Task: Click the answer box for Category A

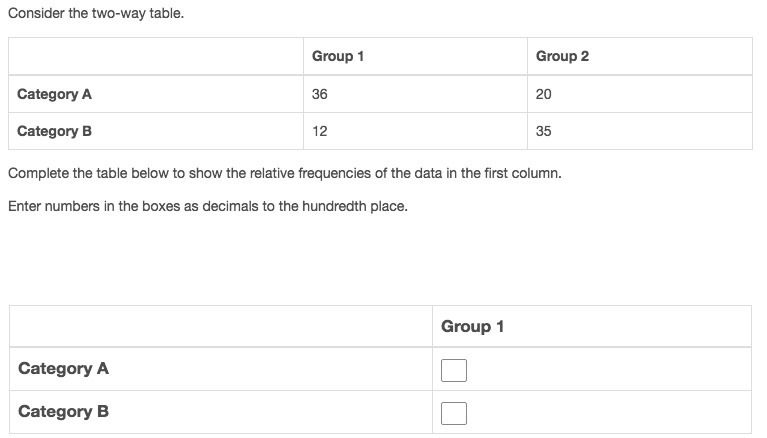Action: pos(454,370)
